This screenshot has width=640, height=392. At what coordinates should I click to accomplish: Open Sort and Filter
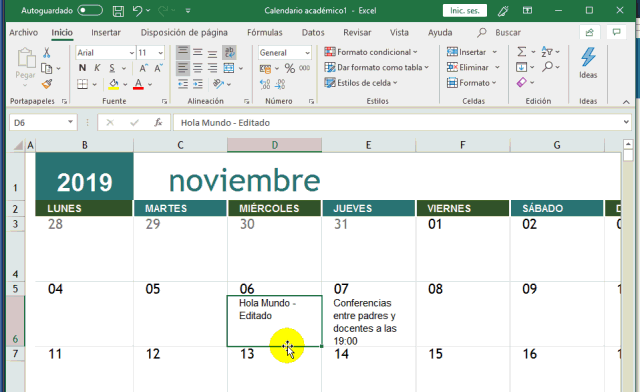[547, 52]
